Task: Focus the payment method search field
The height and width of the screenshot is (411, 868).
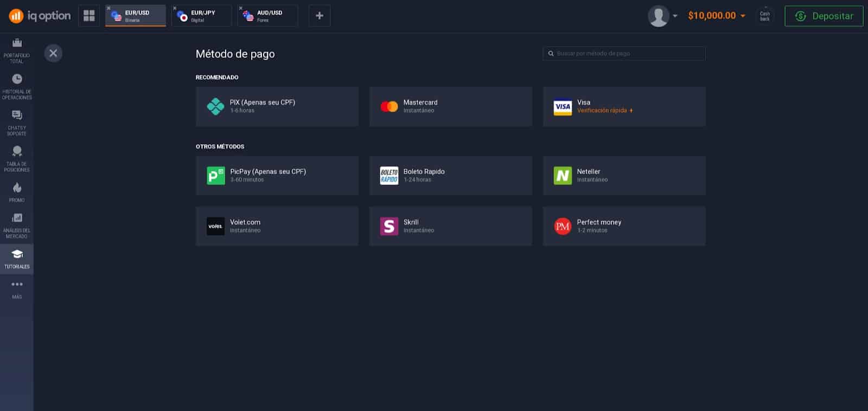Action: [624, 54]
